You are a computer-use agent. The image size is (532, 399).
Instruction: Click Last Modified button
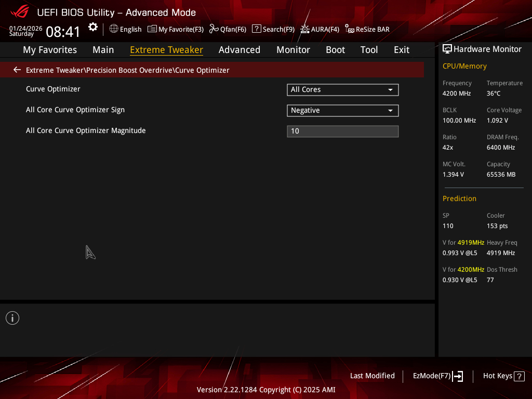[x=372, y=376]
